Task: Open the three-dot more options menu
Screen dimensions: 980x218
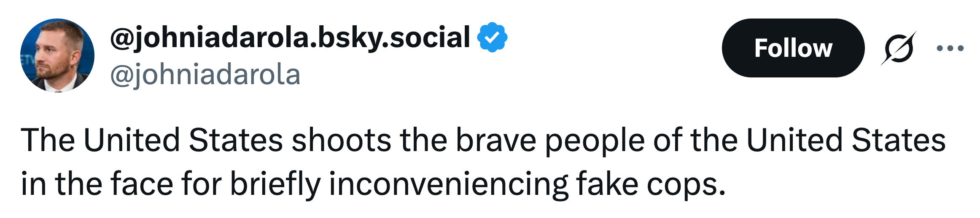Action: [x=950, y=48]
